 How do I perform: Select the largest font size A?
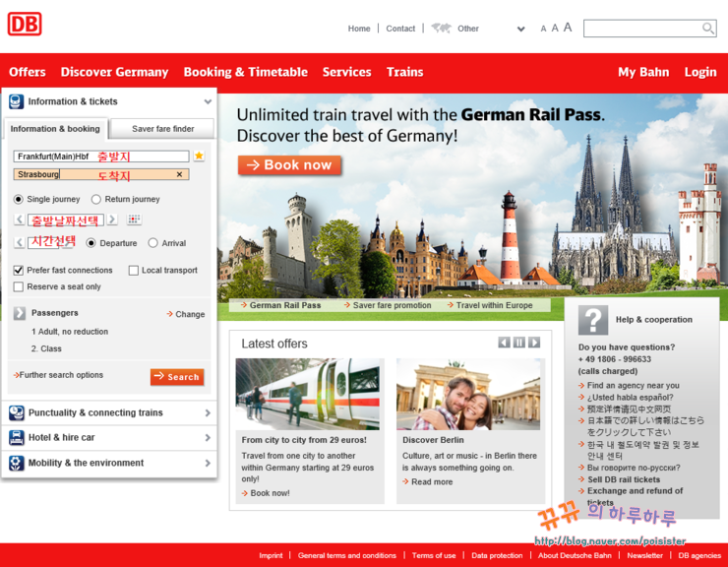tap(568, 28)
